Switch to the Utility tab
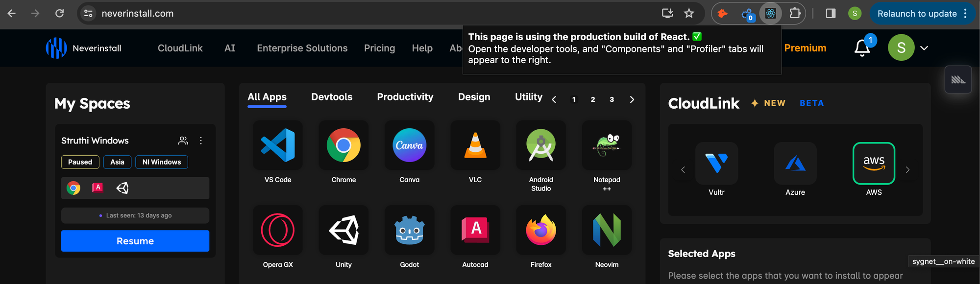 529,97
